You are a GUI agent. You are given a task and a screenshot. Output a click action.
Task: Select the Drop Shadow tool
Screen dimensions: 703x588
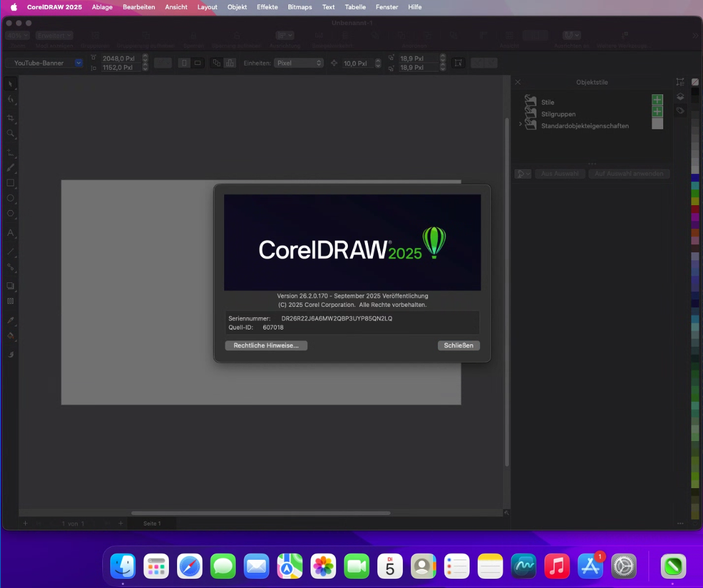(10, 286)
